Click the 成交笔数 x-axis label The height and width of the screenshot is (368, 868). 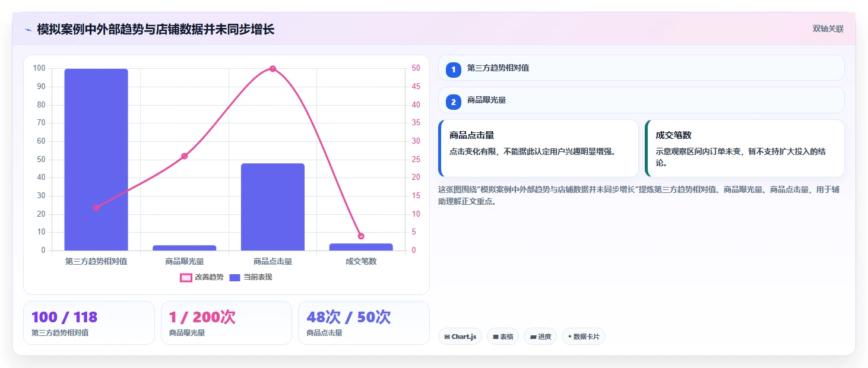pos(361,261)
